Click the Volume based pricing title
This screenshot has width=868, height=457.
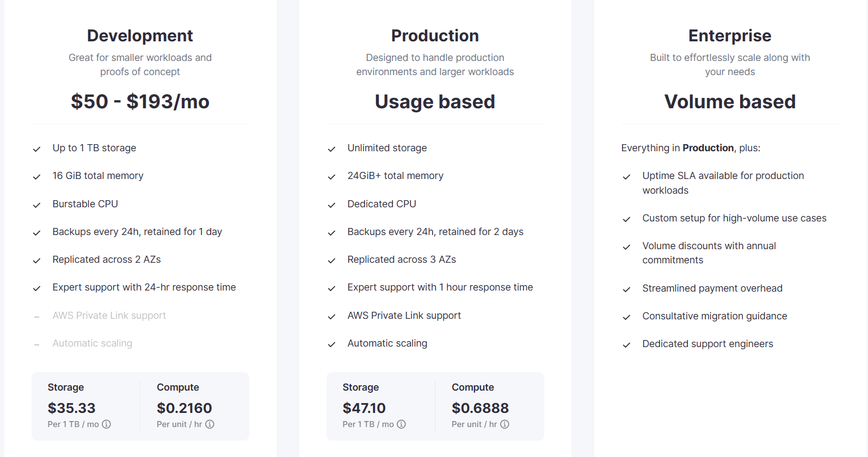tap(729, 102)
